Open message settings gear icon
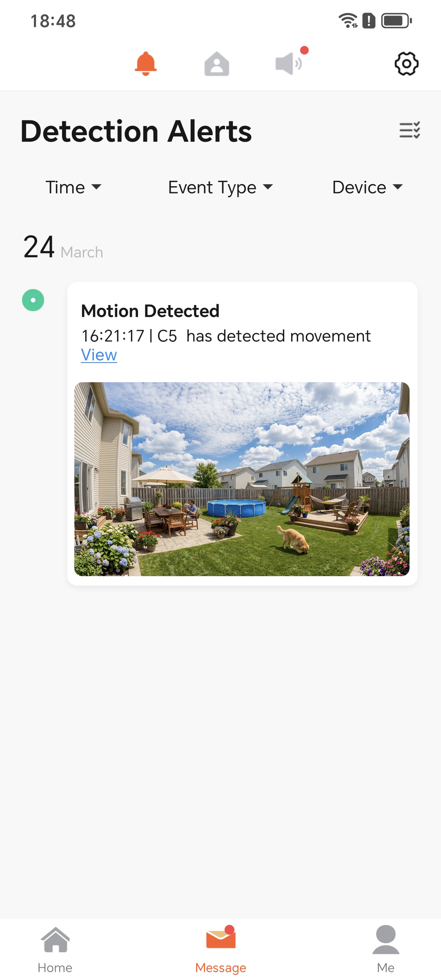441x980 pixels. [x=406, y=64]
